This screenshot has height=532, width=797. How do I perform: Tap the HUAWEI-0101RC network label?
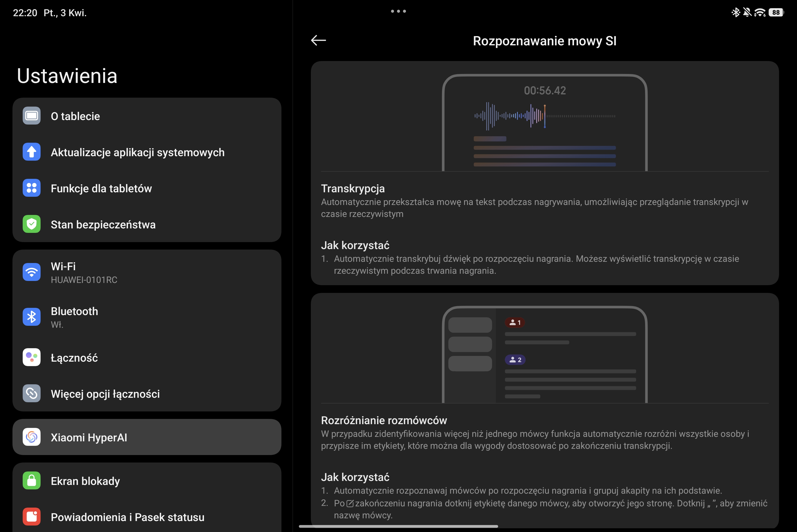coord(84,280)
